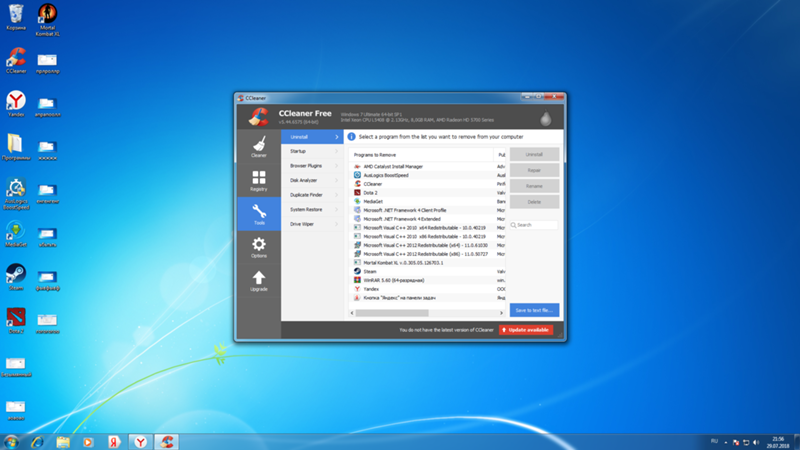Screen dimensions: 800x450
Task: Click the Uninstall button on the right
Action: coord(534,154)
